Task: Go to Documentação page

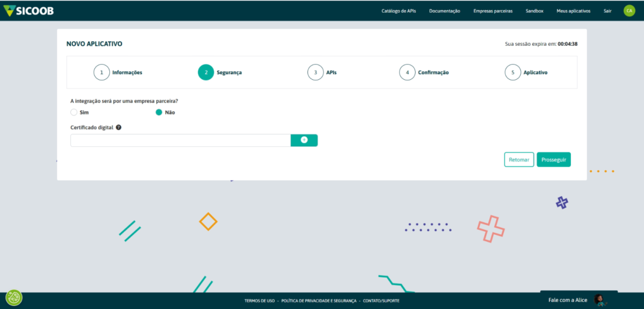Action: 445,11
